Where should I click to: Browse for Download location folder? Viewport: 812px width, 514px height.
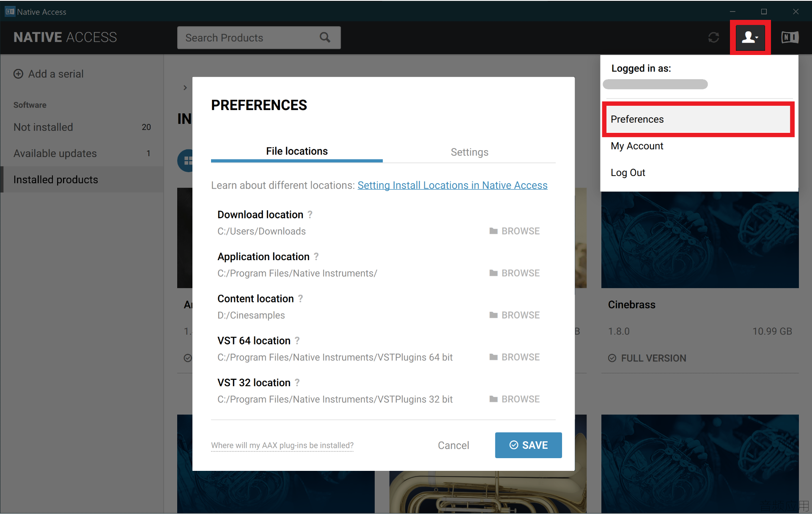[x=514, y=231]
